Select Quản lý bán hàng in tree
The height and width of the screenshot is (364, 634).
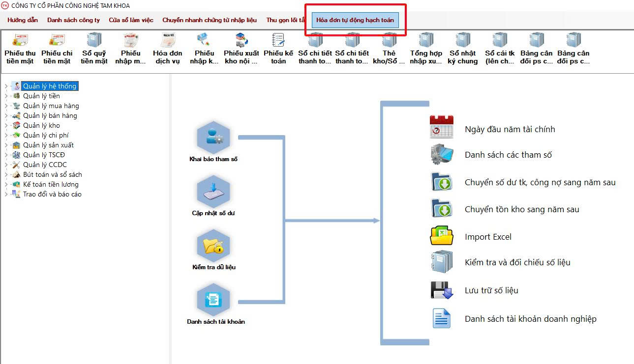(x=50, y=116)
